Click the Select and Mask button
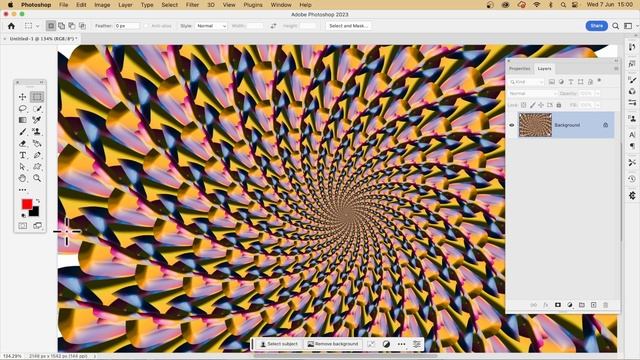 (348, 26)
